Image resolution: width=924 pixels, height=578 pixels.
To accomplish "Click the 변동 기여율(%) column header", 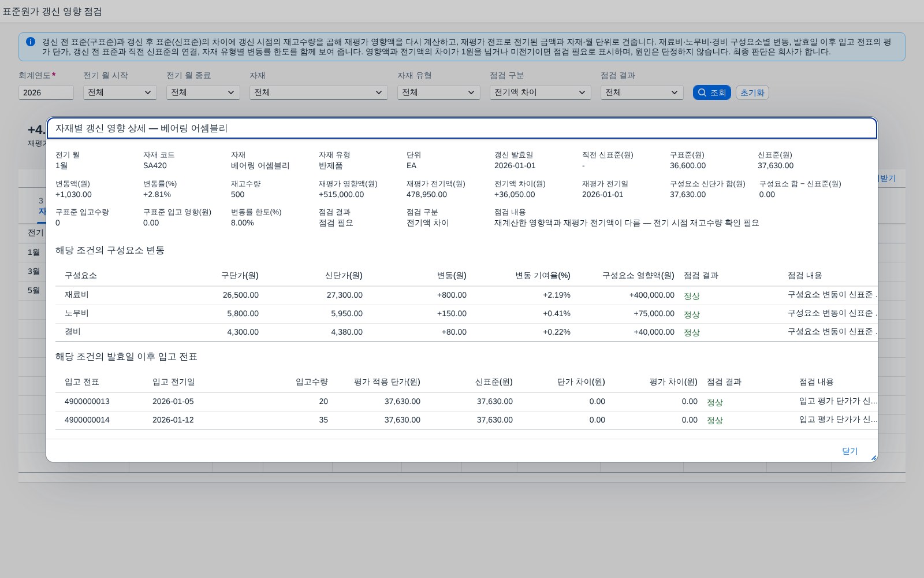I will 543,276.
